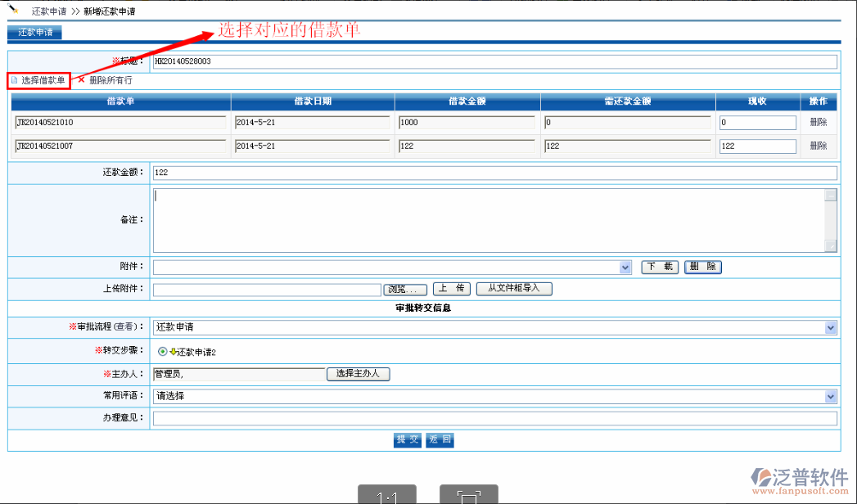
Task: Click the down arrow of the 备注 scrollbar
Action: coord(831,246)
